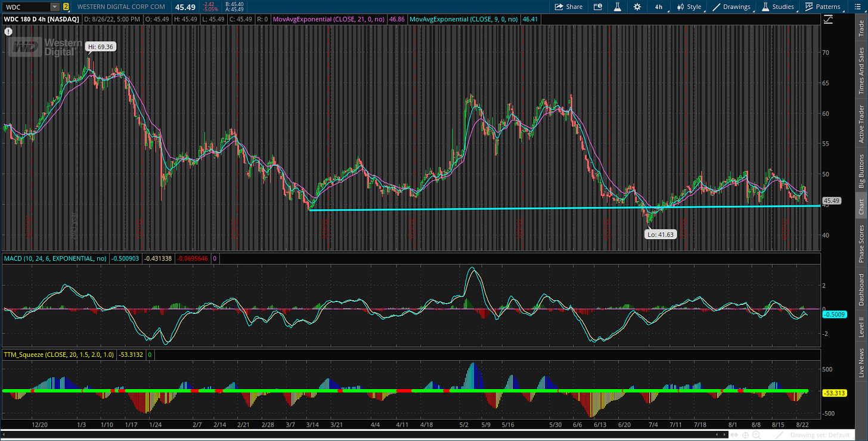The image size is (868, 441).
Task: Open the 4h timeframe selector
Action: click(x=658, y=7)
